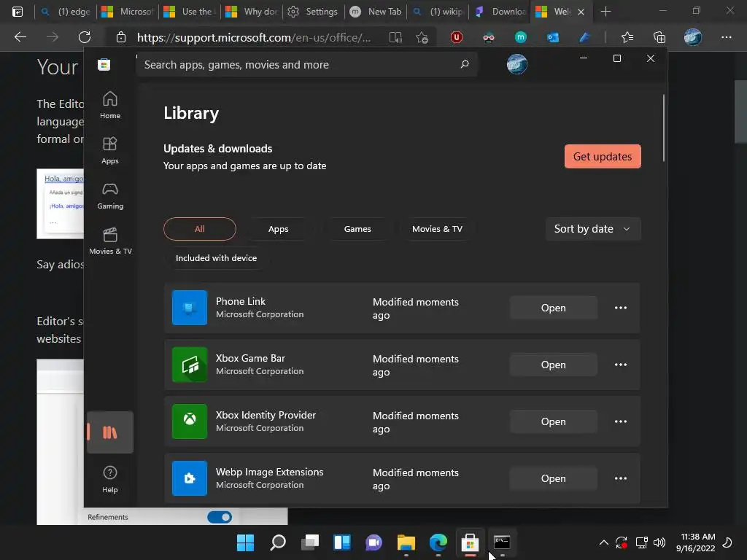747x560 pixels.
Task: Click the Windows Start button
Action: coord(245,542)
